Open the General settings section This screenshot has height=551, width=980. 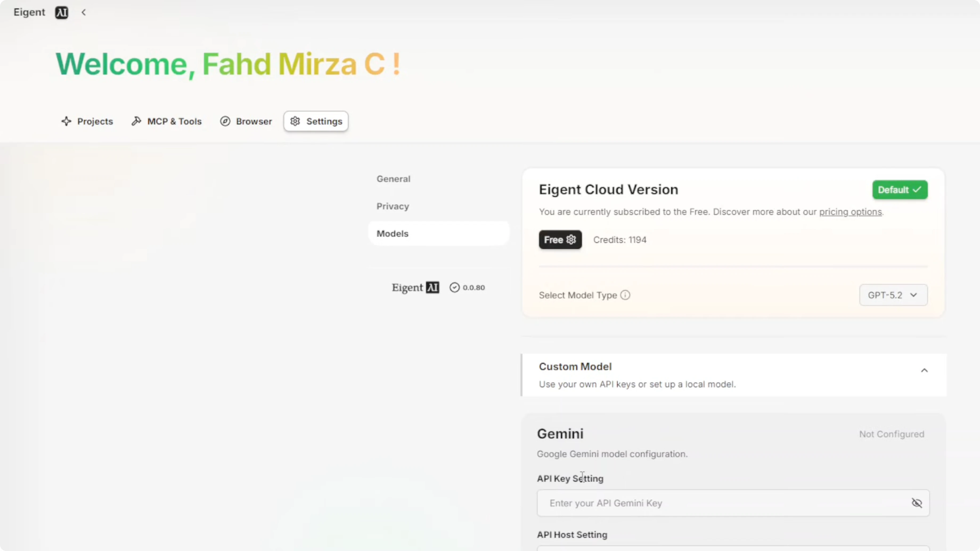(x=393, y=179)
